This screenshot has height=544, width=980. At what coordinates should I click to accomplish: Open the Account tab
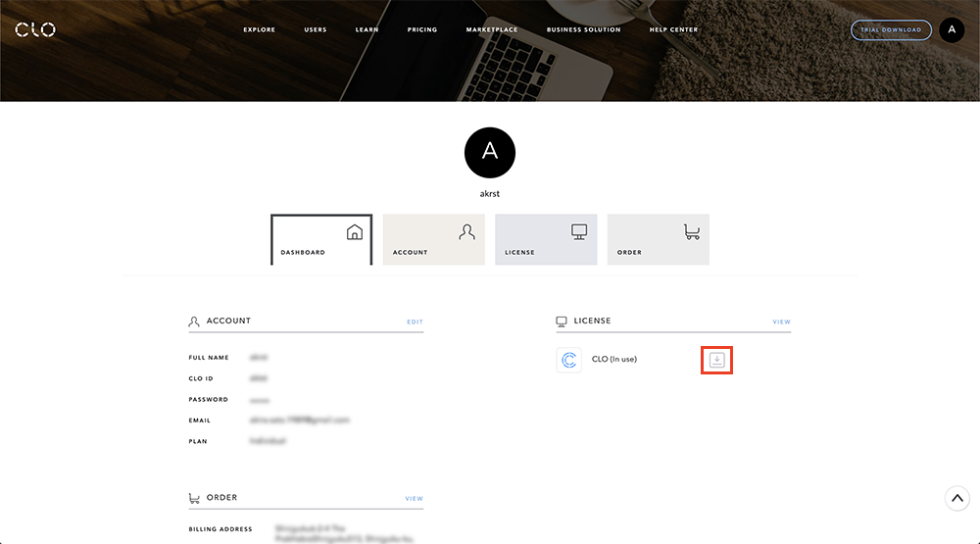433,239
